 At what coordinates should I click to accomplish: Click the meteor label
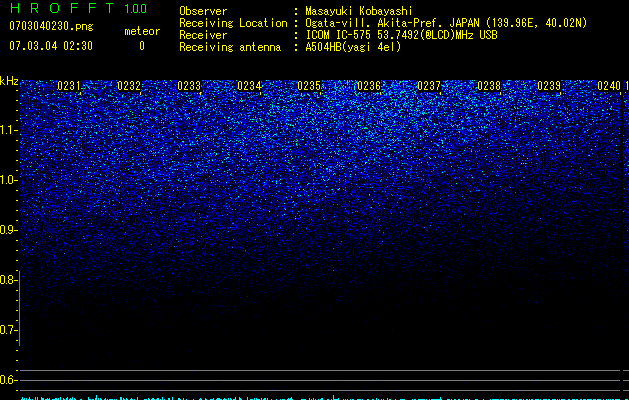[x=142, y=31]
